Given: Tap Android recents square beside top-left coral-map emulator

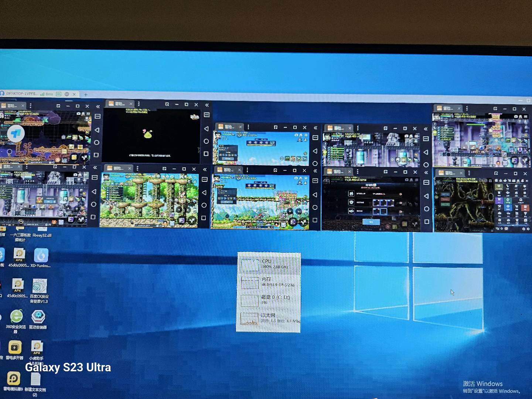Looking at the screenshot, I should 96,155.
